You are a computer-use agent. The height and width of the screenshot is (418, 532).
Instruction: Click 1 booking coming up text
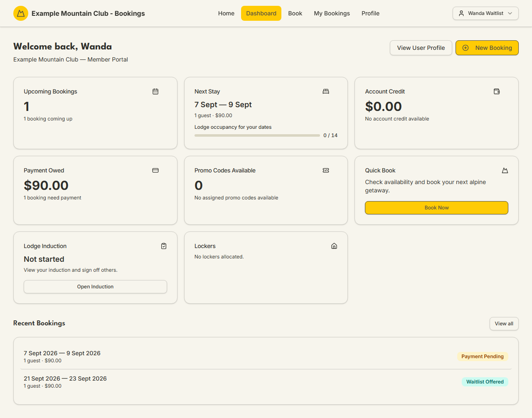click(48, 119)
